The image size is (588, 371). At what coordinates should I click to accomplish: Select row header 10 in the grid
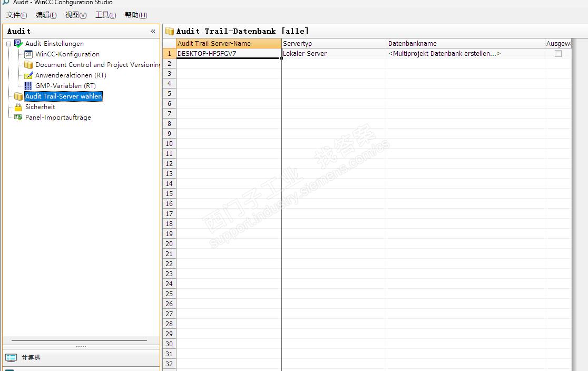[x=170, y=144]
